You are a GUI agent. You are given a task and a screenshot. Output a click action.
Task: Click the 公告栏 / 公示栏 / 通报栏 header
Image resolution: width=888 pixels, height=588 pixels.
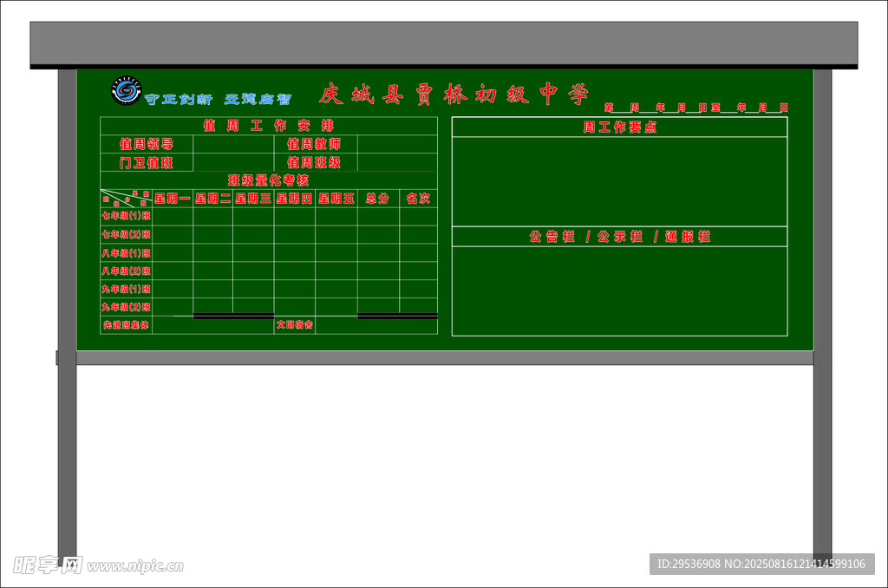(619, 237)
